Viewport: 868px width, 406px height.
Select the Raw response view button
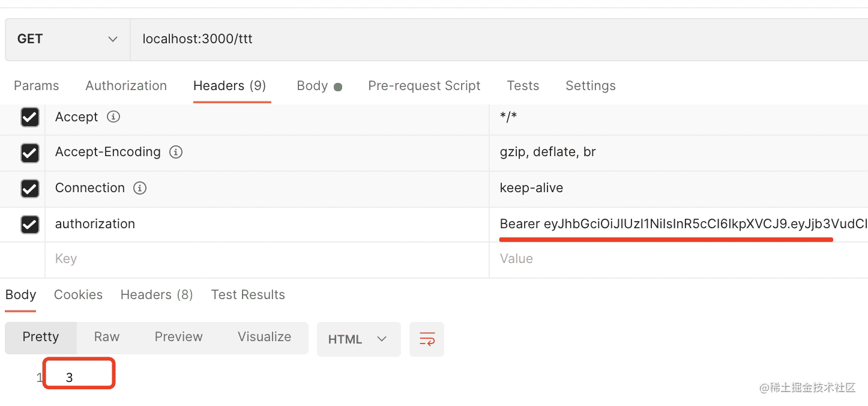tap(107, 337)
